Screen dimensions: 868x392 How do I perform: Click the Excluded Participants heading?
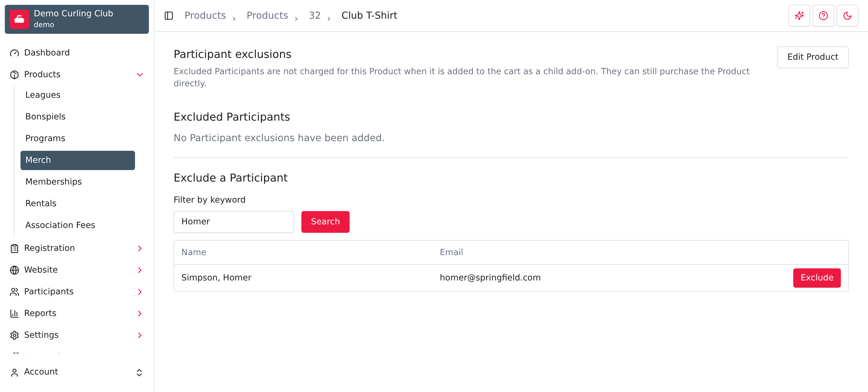click(x=231, y=117)
